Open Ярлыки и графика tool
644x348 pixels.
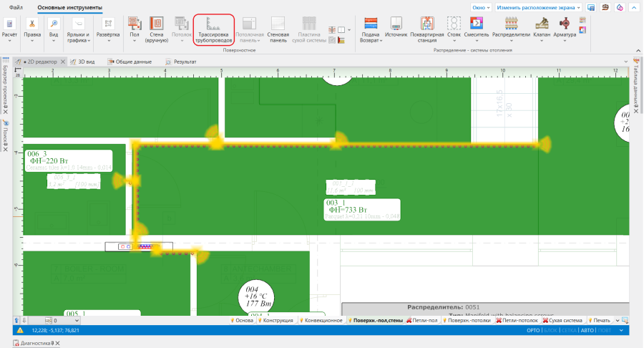(78, 30)
